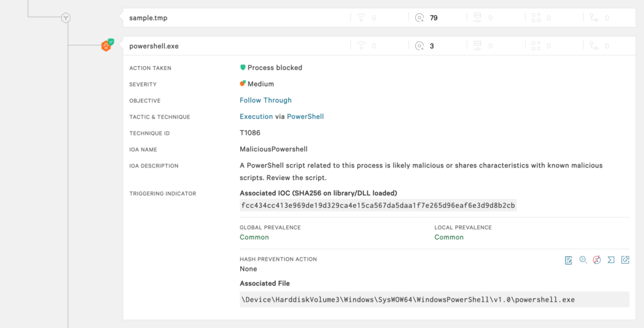Click the red circular arrows hash action icon
Image resolution: width=644 pixels, height=328 pixels.
click(x=597, y=260)
